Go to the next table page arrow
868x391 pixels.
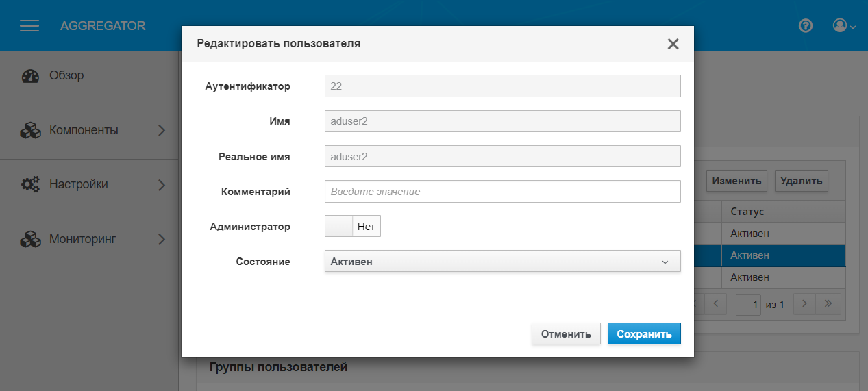tap(806, 303)
